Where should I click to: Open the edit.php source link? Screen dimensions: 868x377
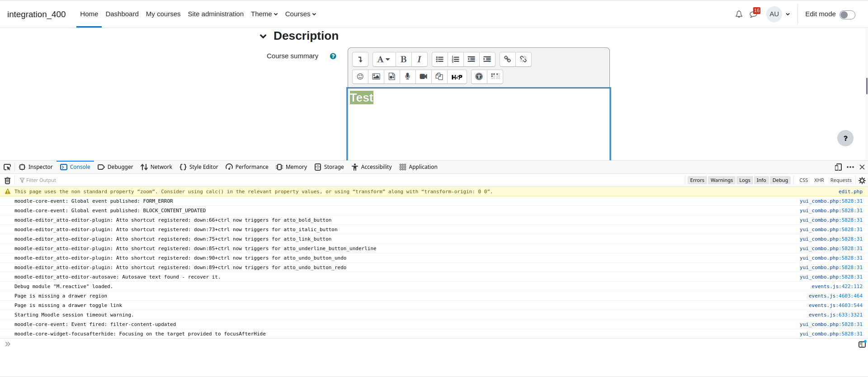tap(850, 192)
